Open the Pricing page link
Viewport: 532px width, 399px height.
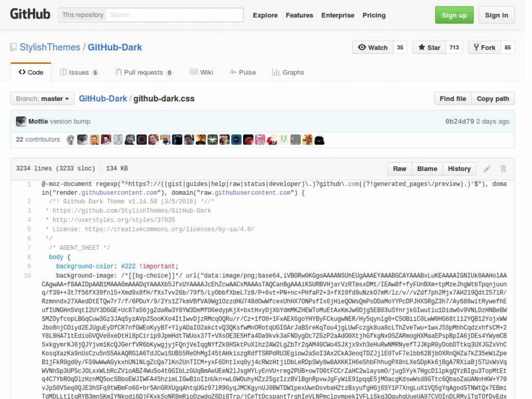pyautogui.click(x=374, y=15)
